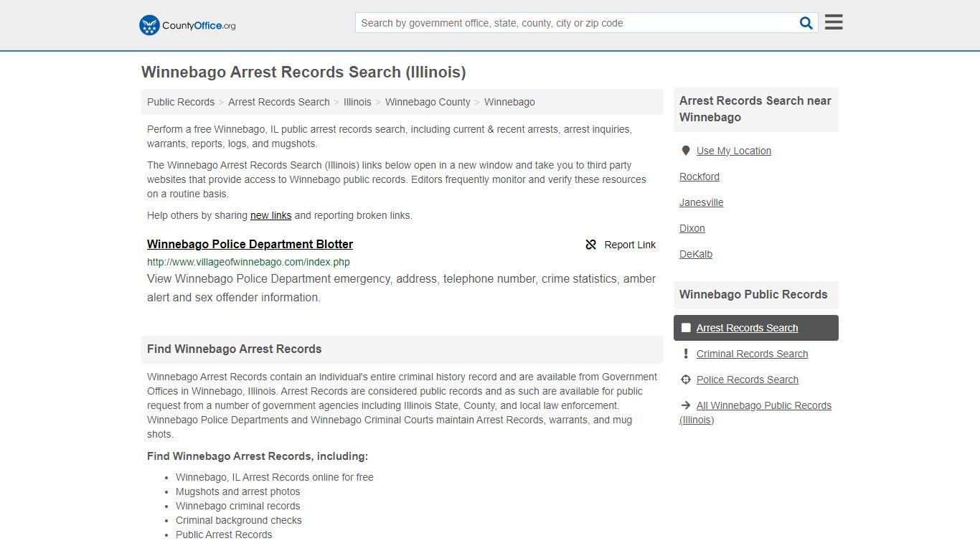Click the Report Link broken-chain icon
The width and height of the screenshot is (980, 551).
(x=591, y=245)
